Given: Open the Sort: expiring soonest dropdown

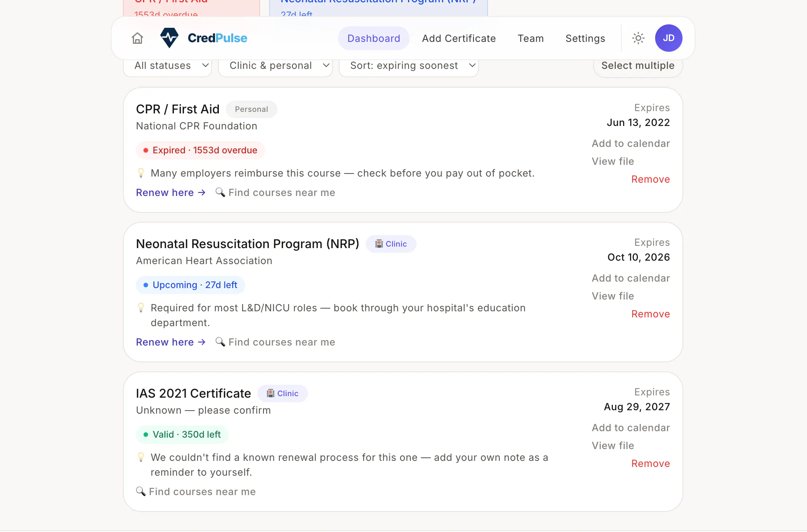Looking at the screenshot, I should [x=409, y=66].
